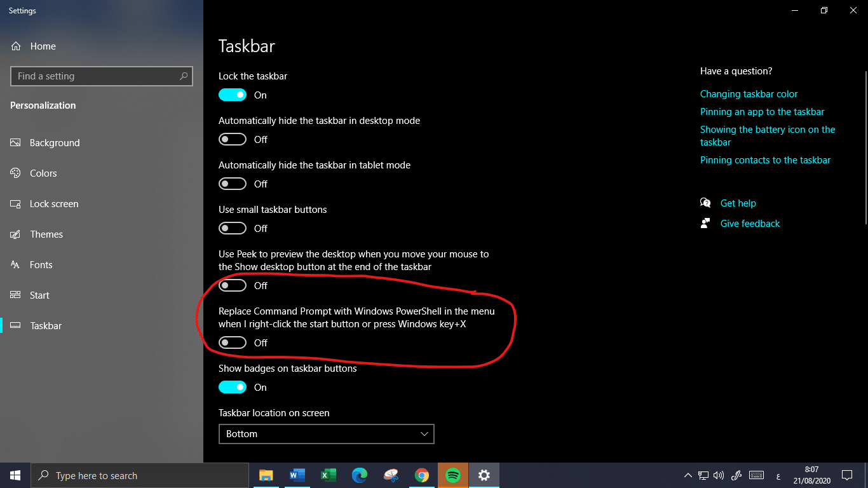
Task: Launch Google Chrome from the taskbar
Action: (421, 475)
